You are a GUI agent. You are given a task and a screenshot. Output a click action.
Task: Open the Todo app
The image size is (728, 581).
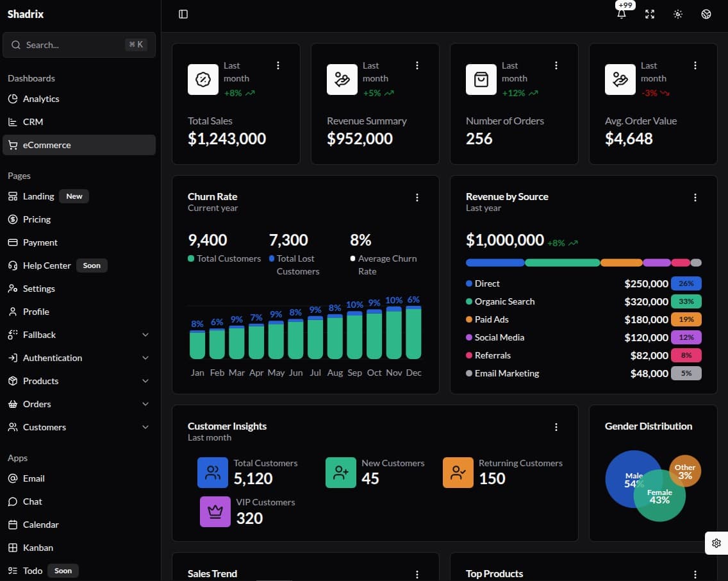tap(79, 571)
